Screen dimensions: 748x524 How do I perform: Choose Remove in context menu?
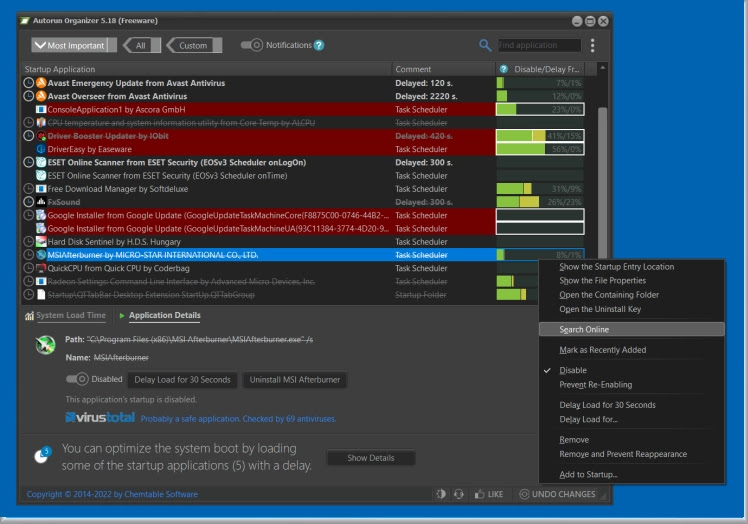click(x=574, y=440)
